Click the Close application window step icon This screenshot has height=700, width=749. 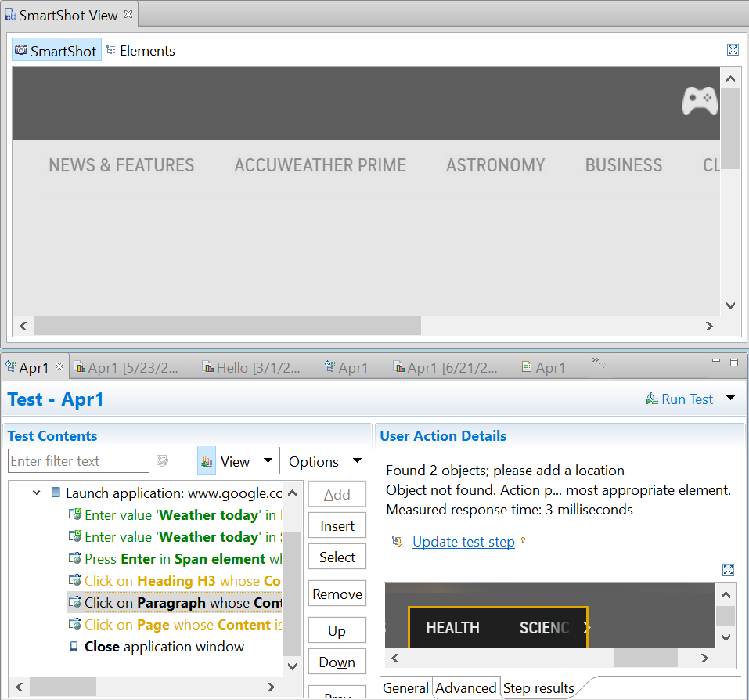74,647
